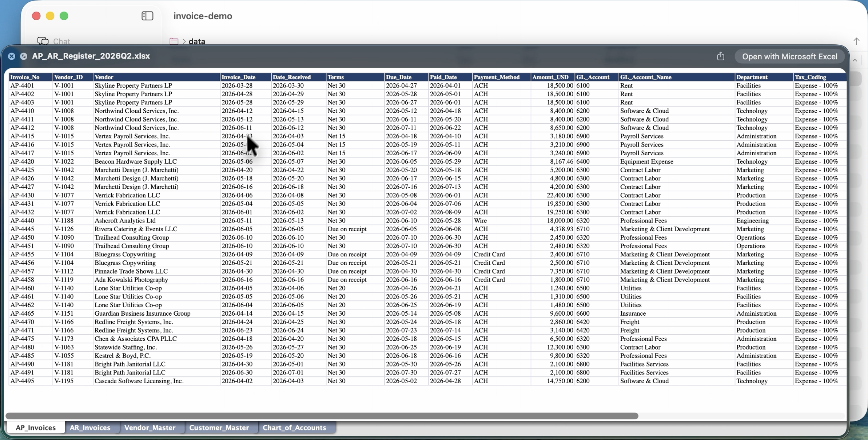This screenshot has width=868, height=440.
Task: Click the Beacon Hardware Supply LLC cell
Action: 156,161
